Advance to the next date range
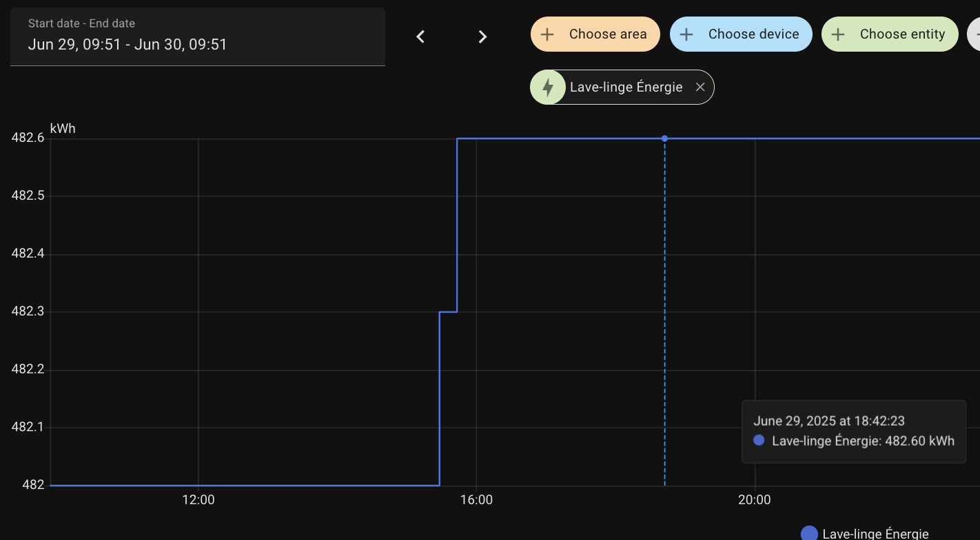980x540 pixels. click(482, 37)
